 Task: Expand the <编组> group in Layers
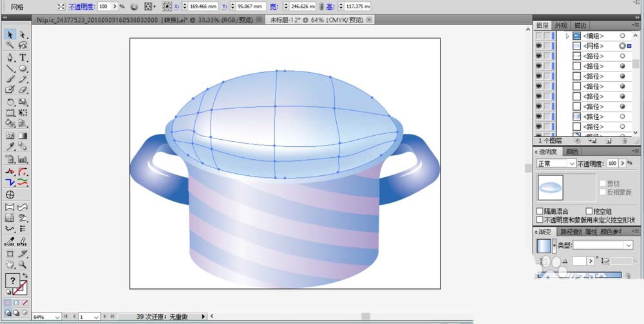pyautogui.click(x=567, y=36)
